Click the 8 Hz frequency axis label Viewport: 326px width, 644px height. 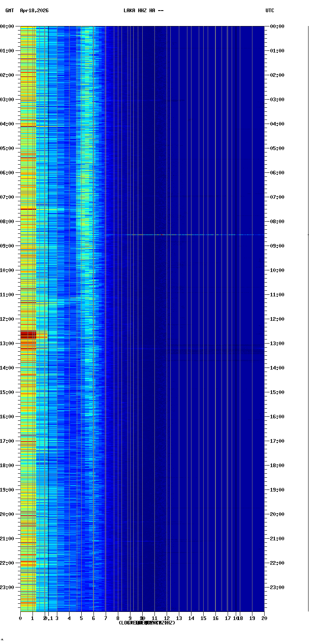tap(118, 618)
